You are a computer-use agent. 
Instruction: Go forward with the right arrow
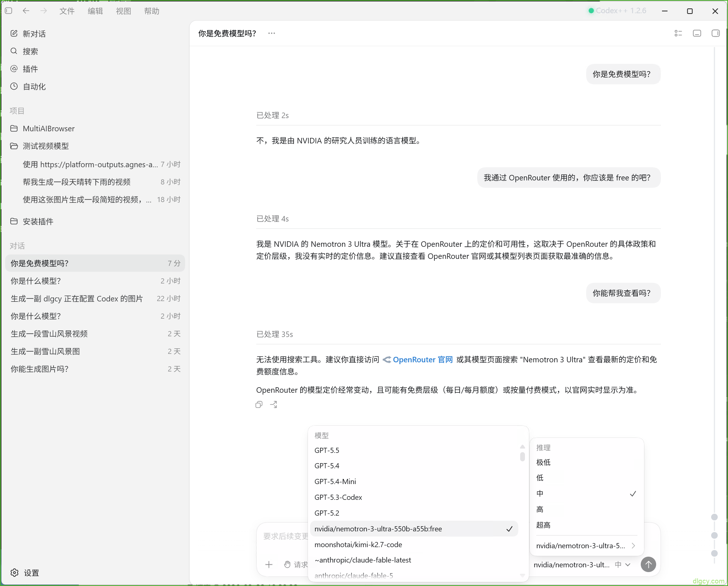coord(44,11)
